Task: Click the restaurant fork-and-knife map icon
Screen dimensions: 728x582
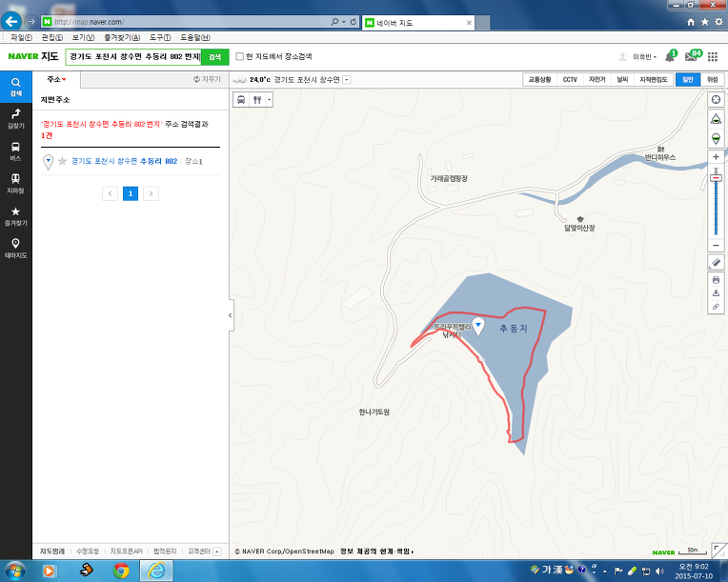Action: (257, 100)
